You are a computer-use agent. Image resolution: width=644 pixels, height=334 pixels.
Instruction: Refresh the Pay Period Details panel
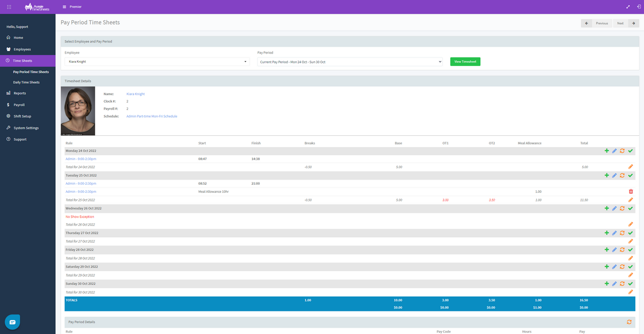(629, 322)
